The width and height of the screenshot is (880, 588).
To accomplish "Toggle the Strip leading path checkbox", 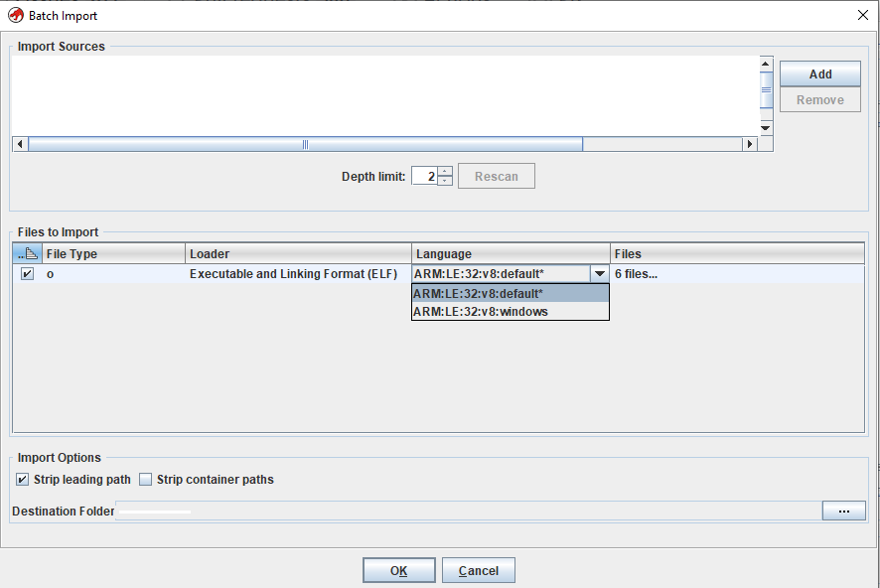I will point(23,479).
